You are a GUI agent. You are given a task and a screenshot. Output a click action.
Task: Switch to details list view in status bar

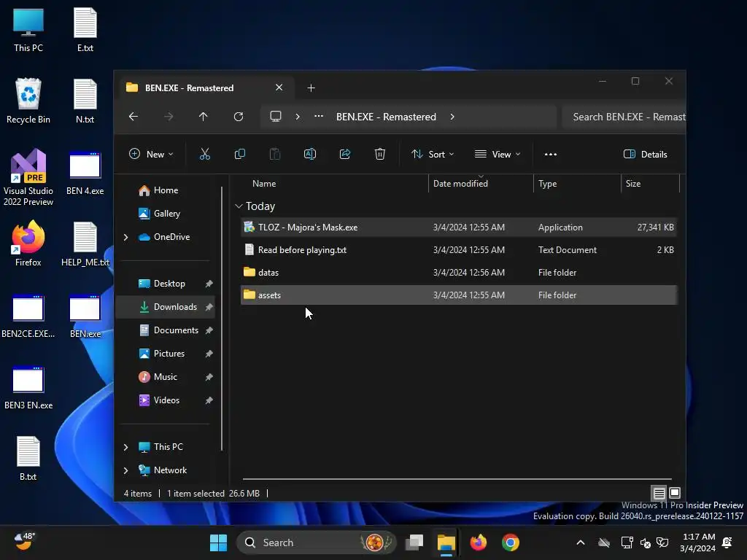point(659,493)
